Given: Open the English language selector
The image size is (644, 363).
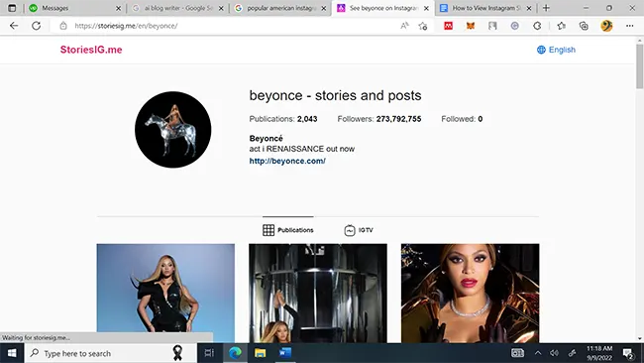Looking at the screenshot, I should 556,50.
